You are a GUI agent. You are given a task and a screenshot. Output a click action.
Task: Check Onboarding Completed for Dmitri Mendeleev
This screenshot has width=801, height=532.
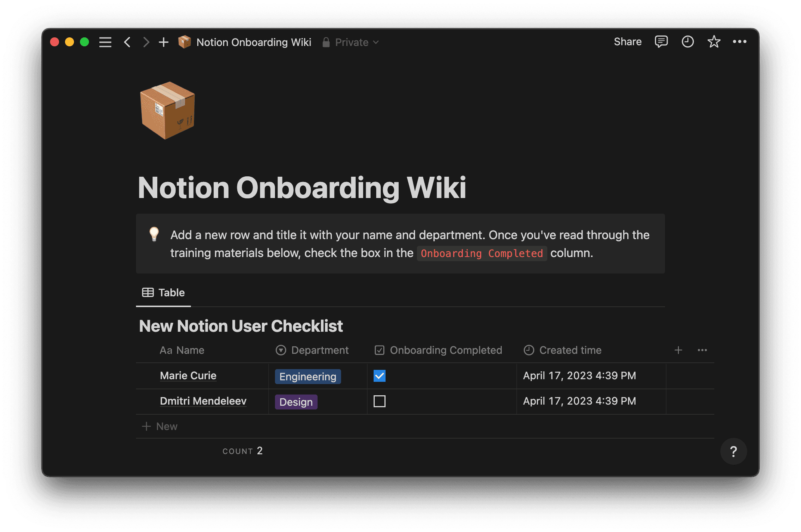[x=379, y=401]
